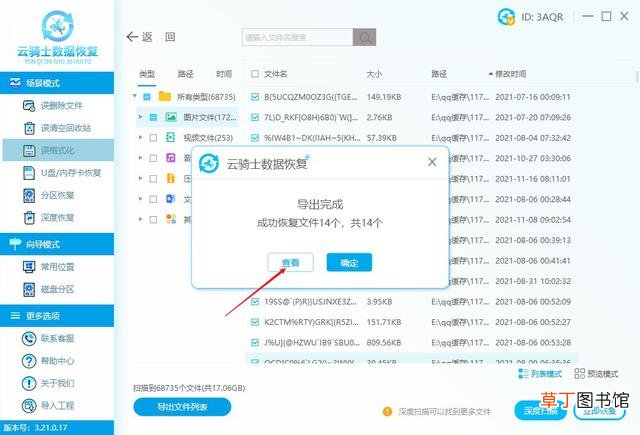Click the compressed files archive icon

click(x=171, y=178)
